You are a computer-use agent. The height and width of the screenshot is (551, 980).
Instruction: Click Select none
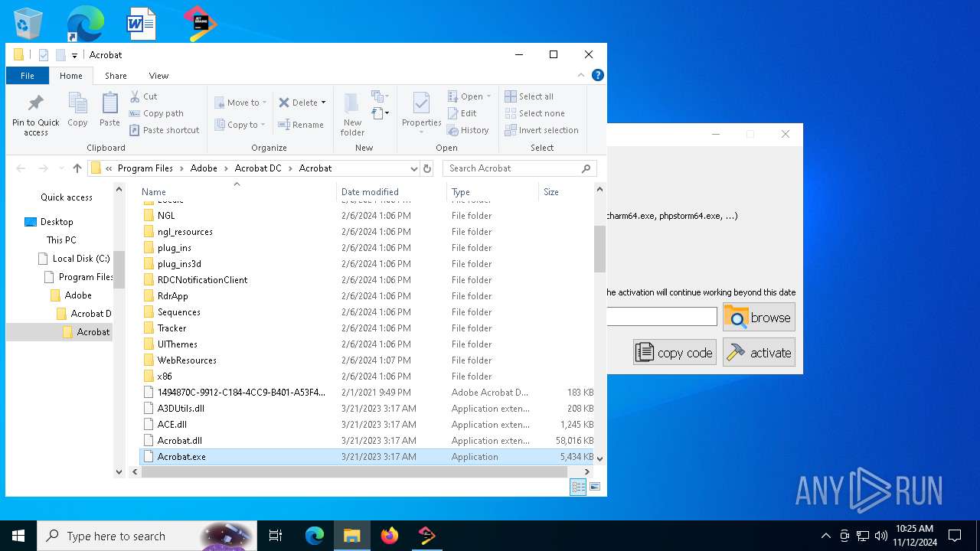(534, 113)
